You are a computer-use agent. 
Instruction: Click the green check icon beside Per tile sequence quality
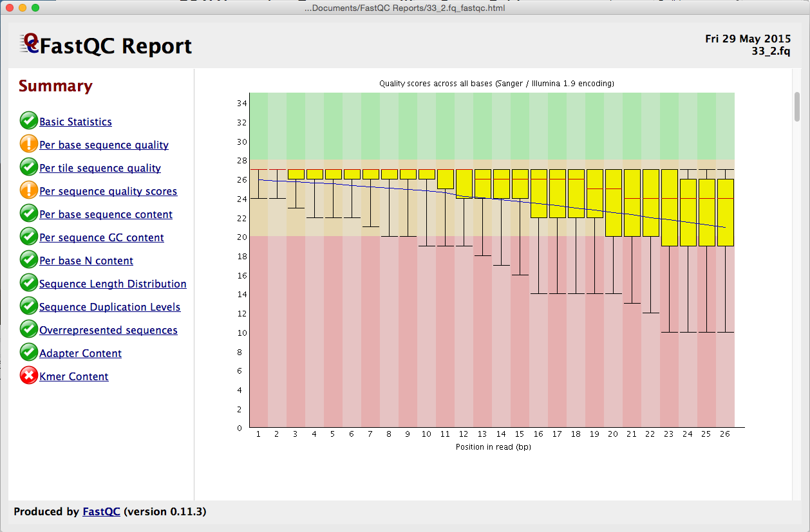pyautogui.click(x=29, y=167)
